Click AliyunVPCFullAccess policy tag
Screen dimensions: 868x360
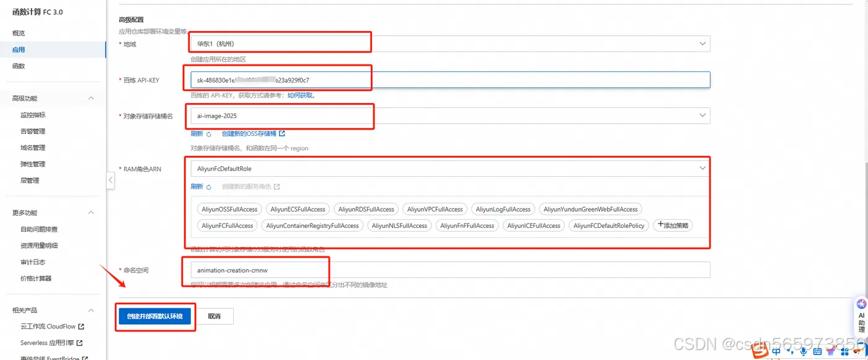click(x=435, y=209)
